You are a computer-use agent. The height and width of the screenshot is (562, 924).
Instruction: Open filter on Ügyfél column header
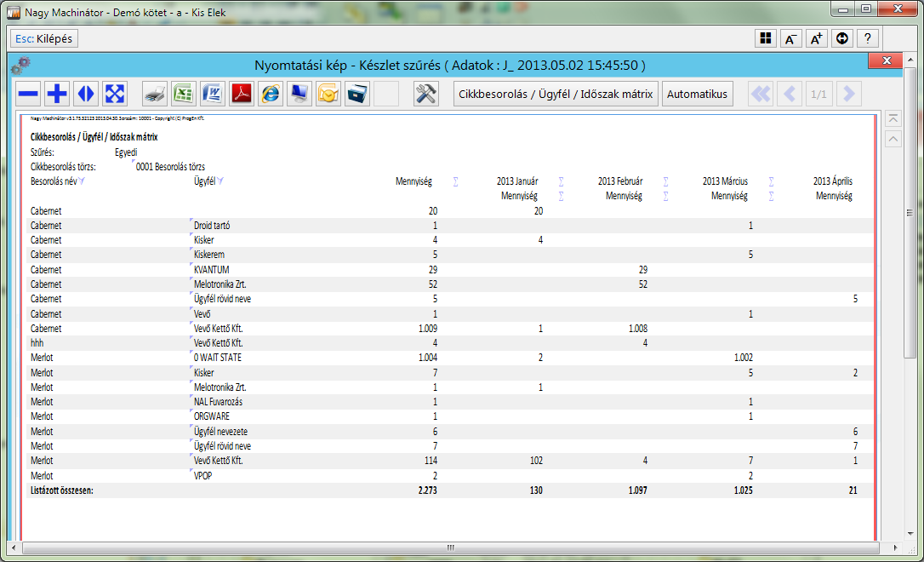click(x=220, y=181)
